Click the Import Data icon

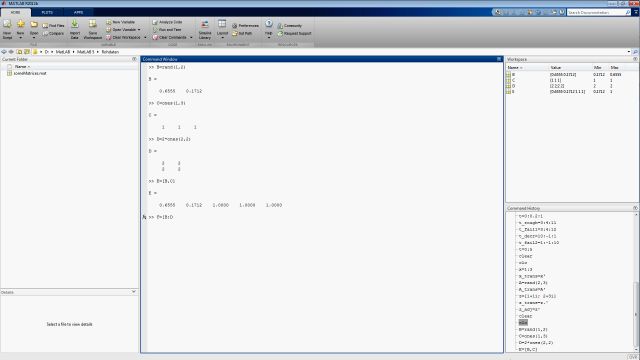coord(75,29)
